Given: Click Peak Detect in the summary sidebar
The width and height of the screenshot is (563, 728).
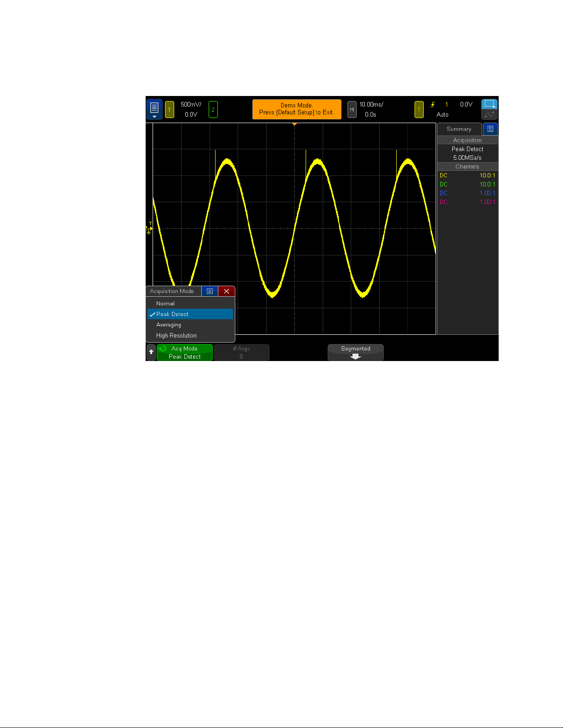Looking at the screenshot, I should click(x=467, y=149).
